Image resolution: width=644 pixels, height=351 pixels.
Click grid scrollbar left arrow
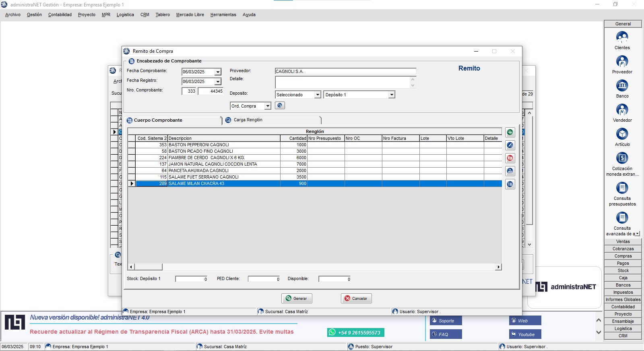point(131,267)
